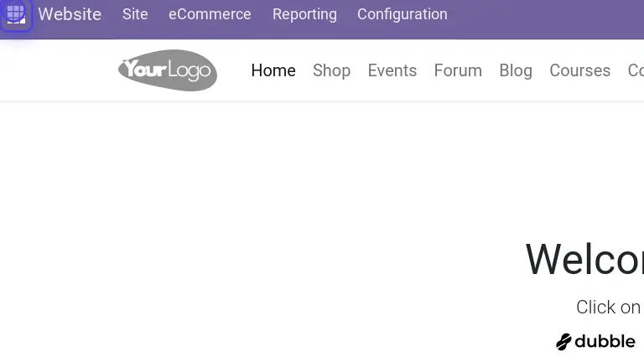Click the YourLogo website logo

coord(168,70)
